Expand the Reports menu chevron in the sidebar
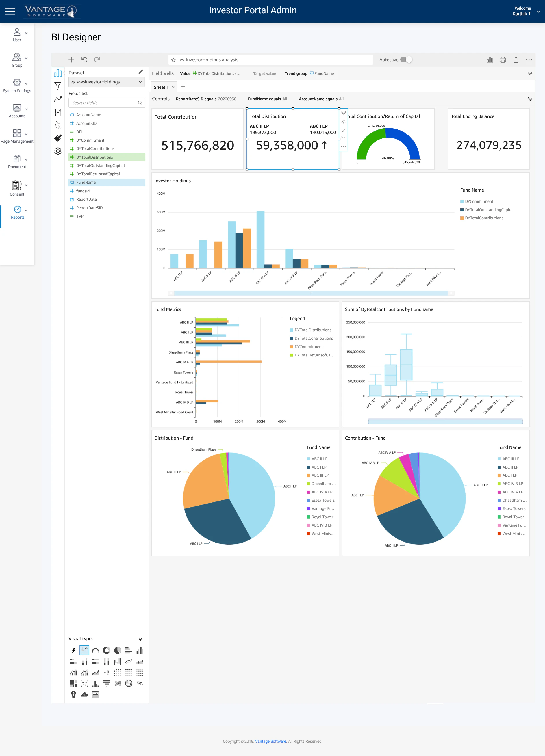 click(x=26, y=211)
